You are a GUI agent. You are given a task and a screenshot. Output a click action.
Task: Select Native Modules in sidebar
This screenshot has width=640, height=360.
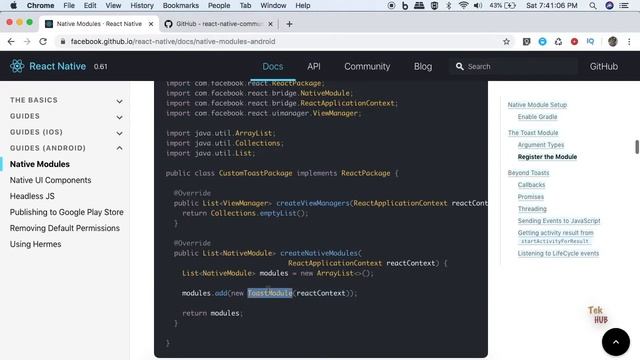click(40, 164)
